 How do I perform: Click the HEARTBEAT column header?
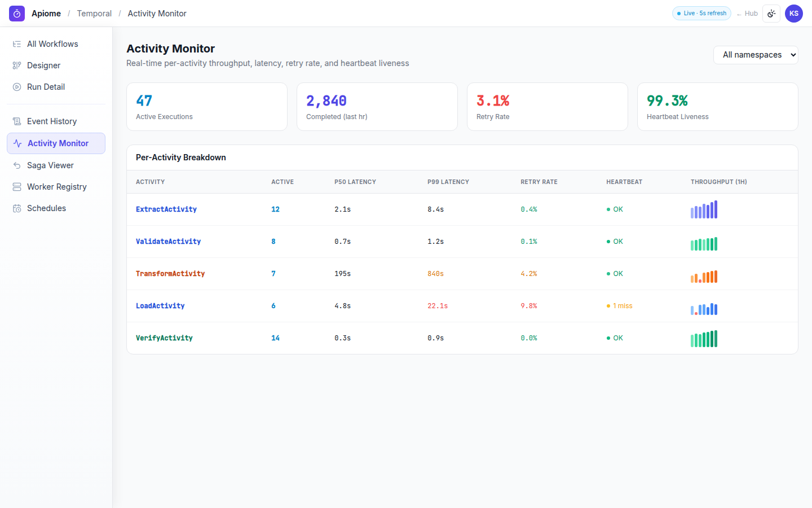click(x=624, y=182)
